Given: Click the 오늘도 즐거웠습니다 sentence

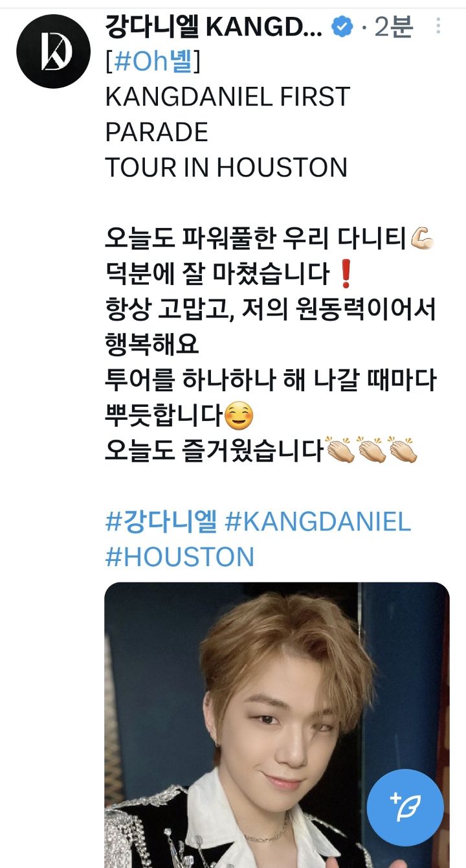Looking at the screenshot, I should coord(214,450).
